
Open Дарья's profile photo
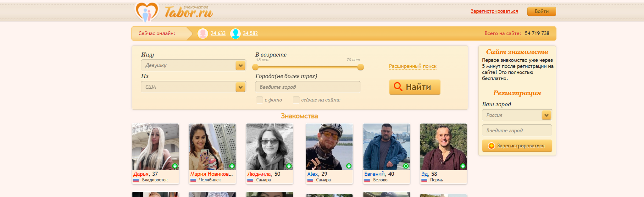pos(155,147)
